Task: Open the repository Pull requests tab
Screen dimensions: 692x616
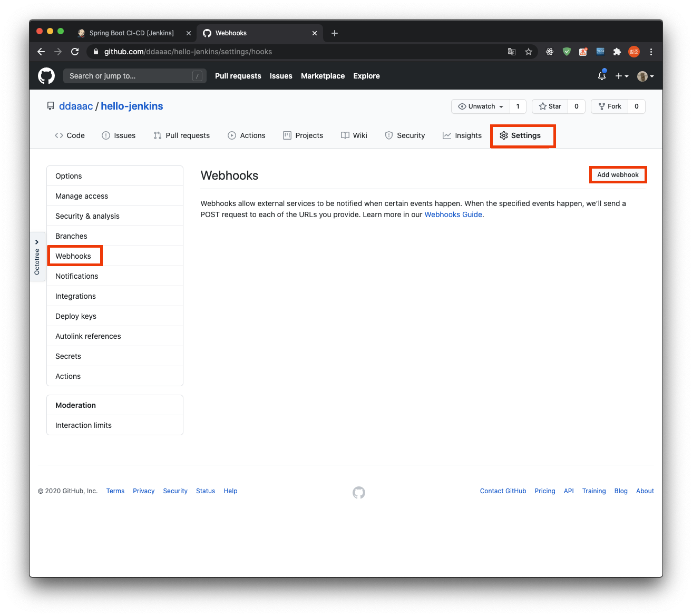Action: point(182,135)
